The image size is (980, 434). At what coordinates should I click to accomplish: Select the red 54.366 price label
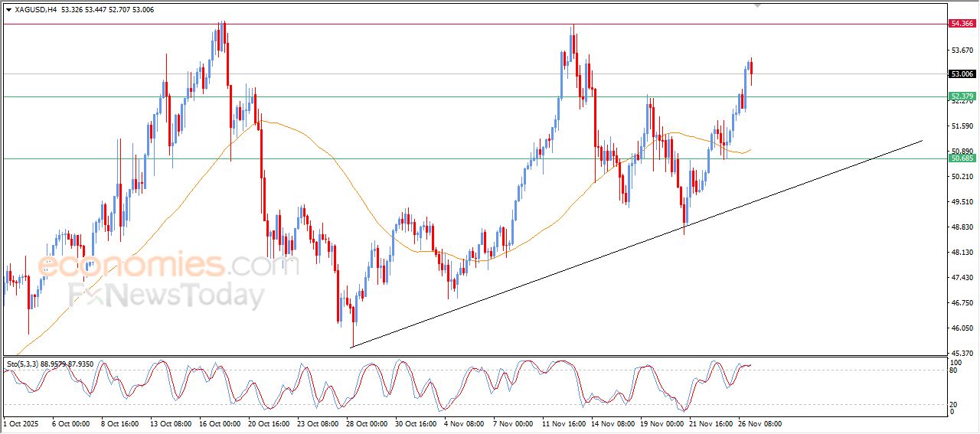(x=962, y=24)
